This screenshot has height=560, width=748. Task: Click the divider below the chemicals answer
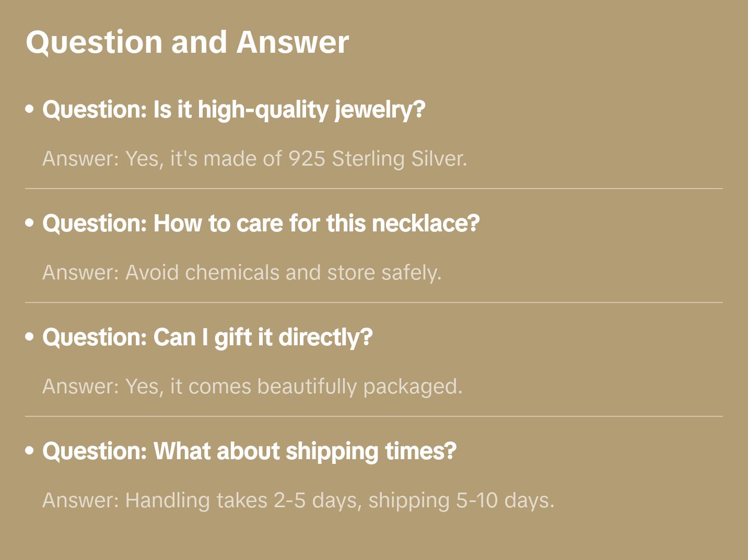click(374, 302)
